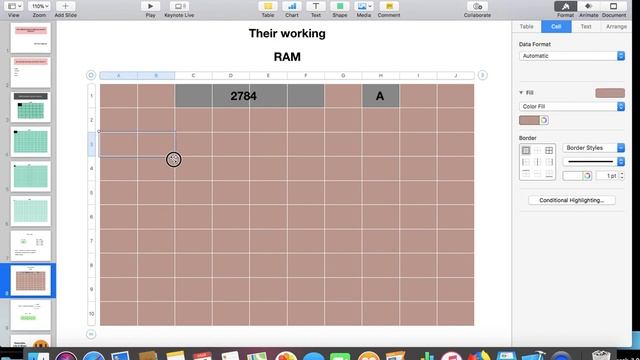640x360 pixels.
Task: Click the Their working title text
Action: click(x=287, y=33)
